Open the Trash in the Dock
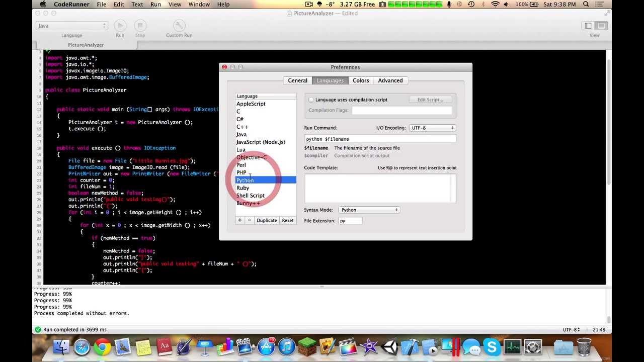The image size is (644, 362). coord(584,347)
